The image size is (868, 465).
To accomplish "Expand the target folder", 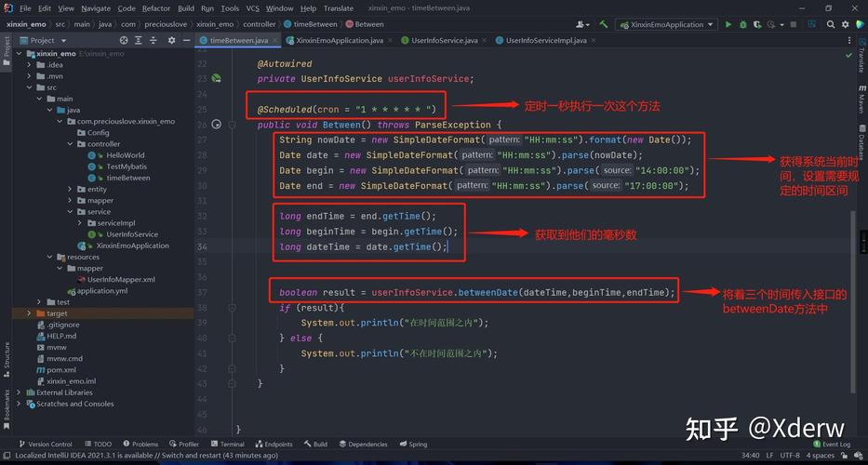I will pyautogui.click(x=30, y=313).
